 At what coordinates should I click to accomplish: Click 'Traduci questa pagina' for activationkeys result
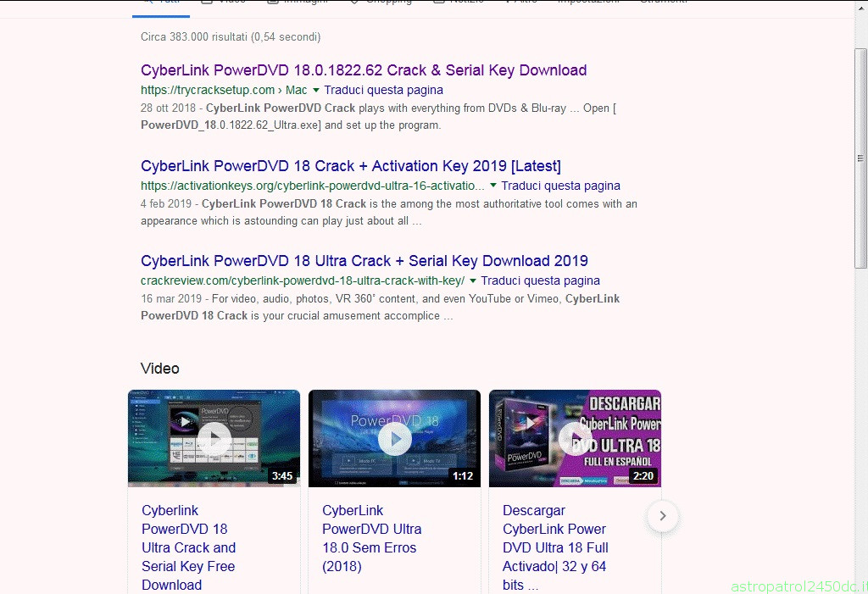pos(561,186)
